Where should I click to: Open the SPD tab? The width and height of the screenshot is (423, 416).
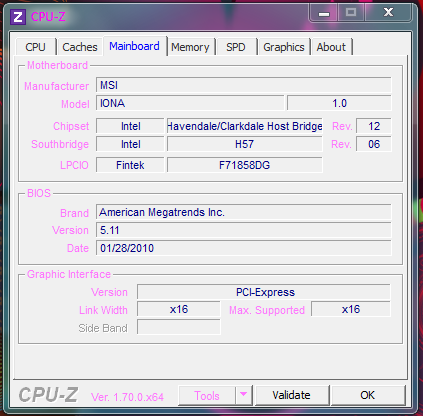(236, 47)
